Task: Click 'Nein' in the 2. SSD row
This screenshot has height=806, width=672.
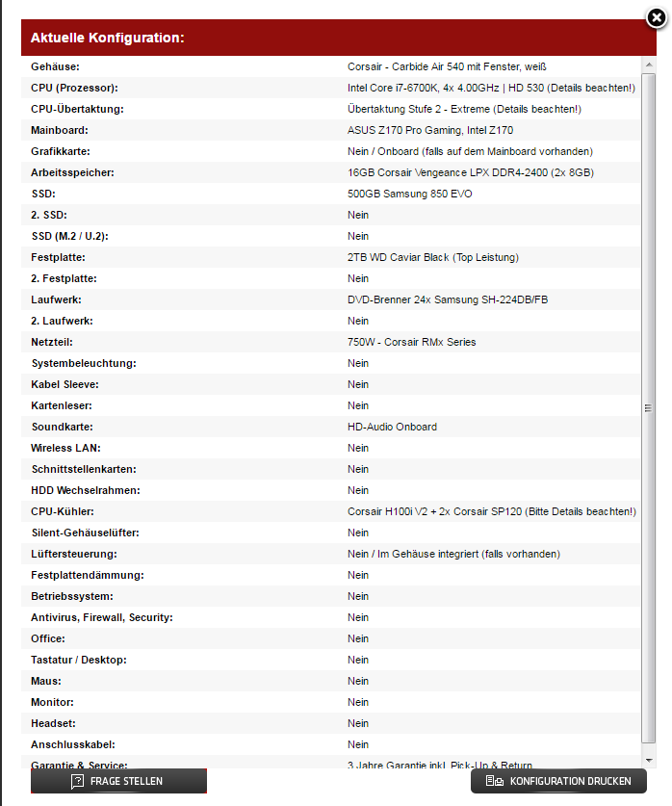Action: pyautogui.click(x=357, y=215)
